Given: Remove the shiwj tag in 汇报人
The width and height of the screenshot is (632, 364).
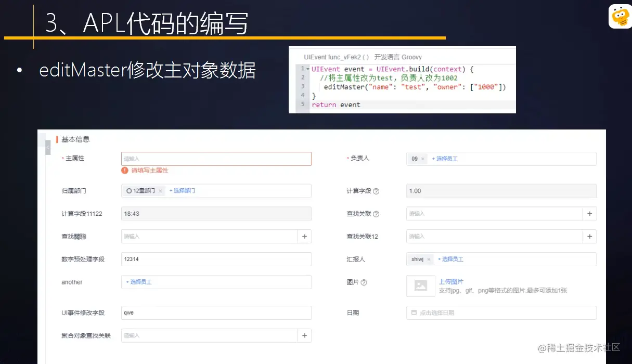Looking at the screenshot, I should 429,259.
